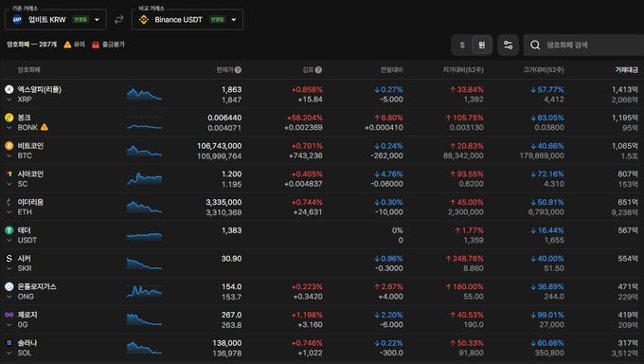This screenshot has height=364, width=644.
Task: Expand the 0G row chevron
Action: [x=9, y=325]
